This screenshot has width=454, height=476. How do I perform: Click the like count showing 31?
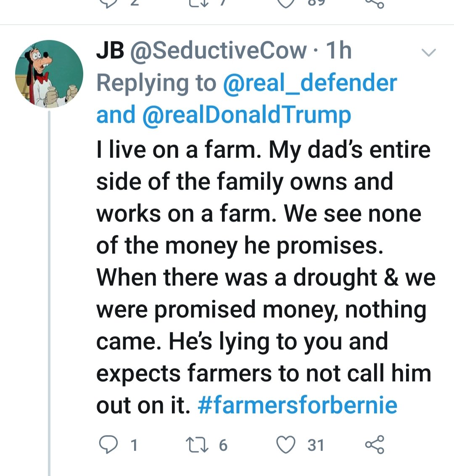[x=315, y=445]
